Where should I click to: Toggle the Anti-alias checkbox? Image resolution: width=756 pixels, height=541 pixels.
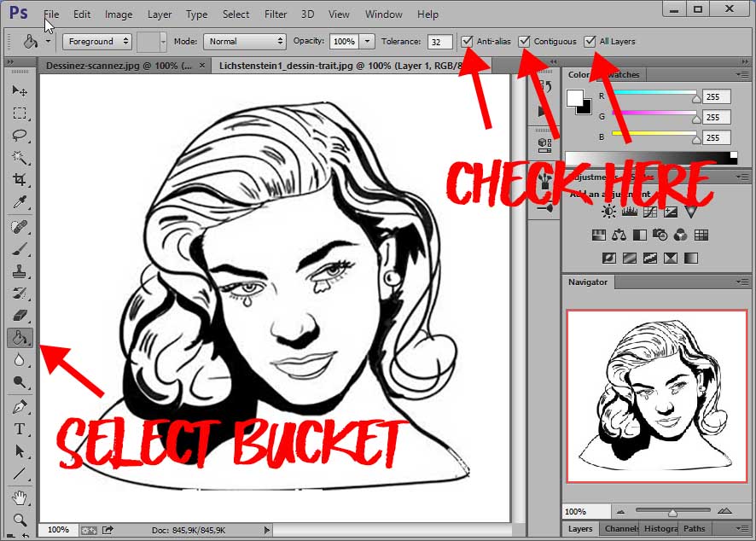pyautogui.click(x=467, y=42)
